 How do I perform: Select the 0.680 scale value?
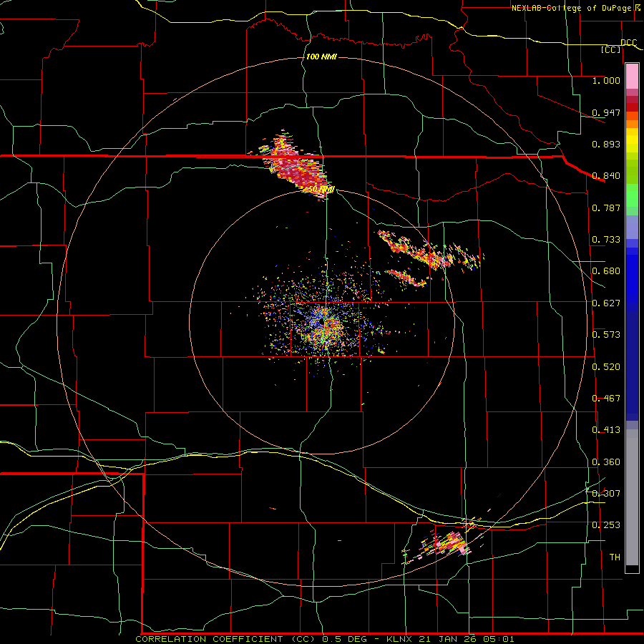[x=606, y=271]
